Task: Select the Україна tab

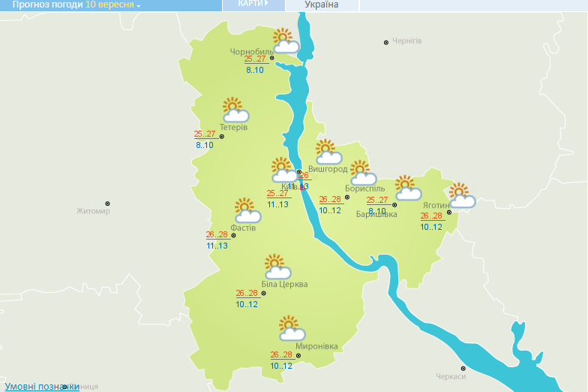Action: pyautogui.click(x=322, y=5)
